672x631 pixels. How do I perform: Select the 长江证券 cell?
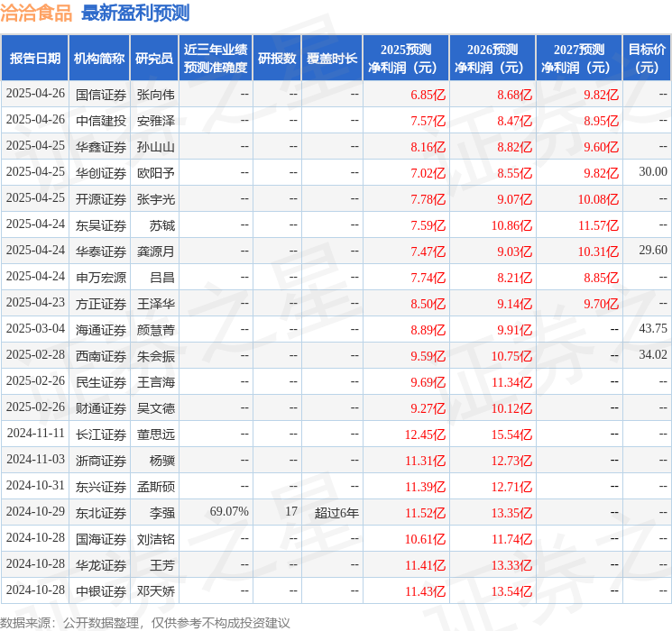point(101,434)
